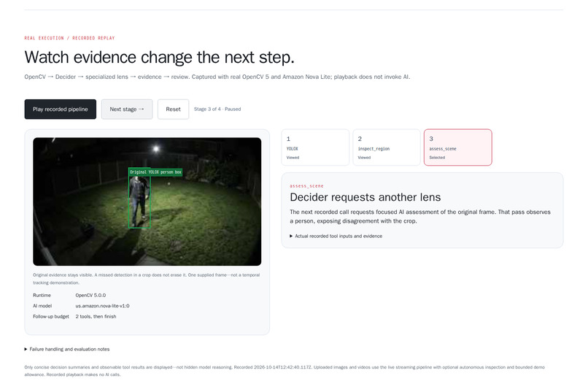Click the Decider requests another lens heading
Screen dimensions: 588x392
(365, 197)
